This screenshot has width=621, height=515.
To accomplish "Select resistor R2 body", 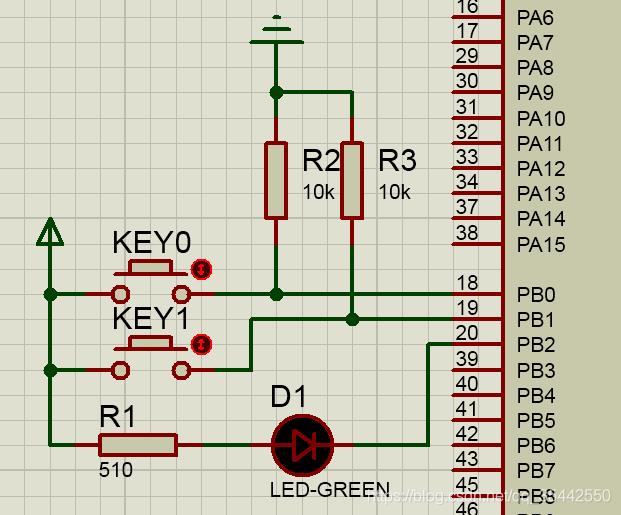I will (x=276, y=180).
